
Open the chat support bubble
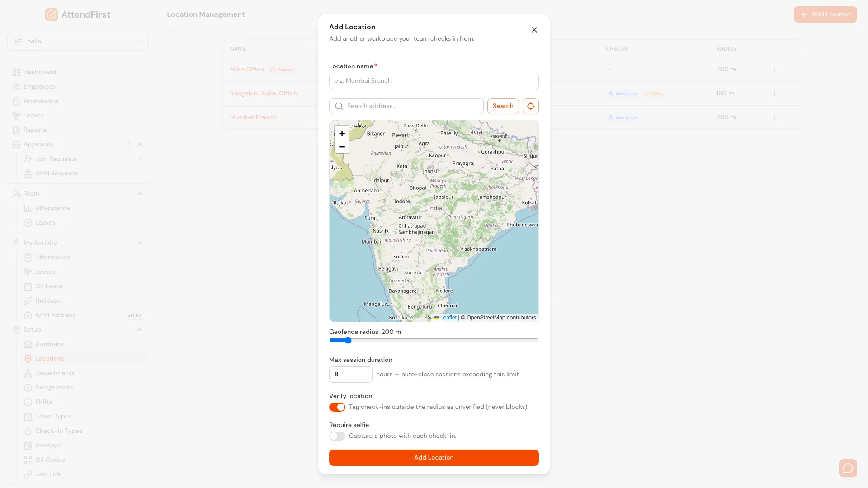848,468
